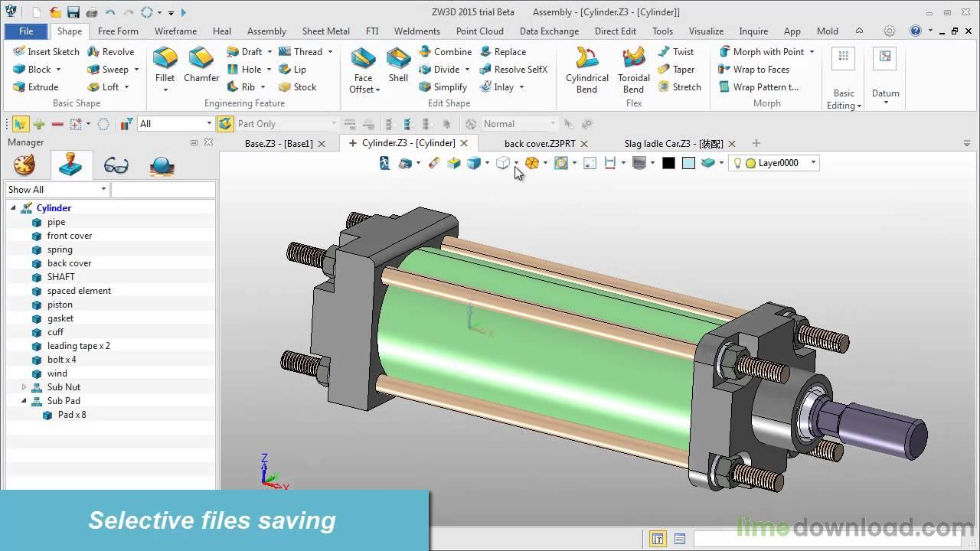Viewport: 980px width, 551px height.
Task: Collapse the Cylinder root node
Action: click(13, 208)
